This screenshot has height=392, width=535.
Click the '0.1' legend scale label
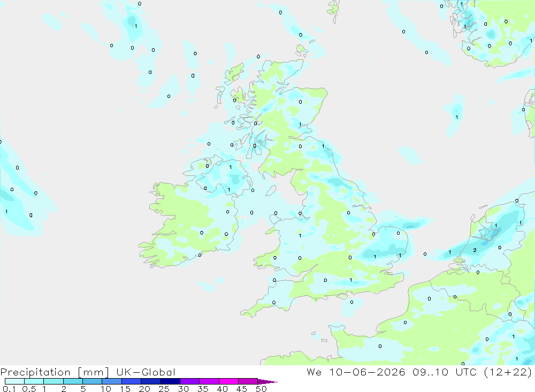(x=10, y=389)
